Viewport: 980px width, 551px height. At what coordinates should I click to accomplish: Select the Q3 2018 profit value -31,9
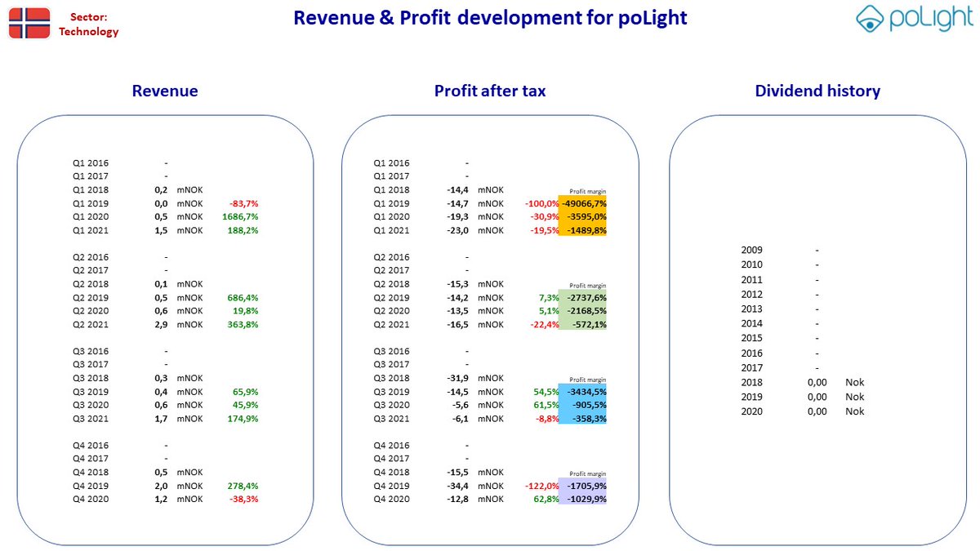(x=457, y=378)
